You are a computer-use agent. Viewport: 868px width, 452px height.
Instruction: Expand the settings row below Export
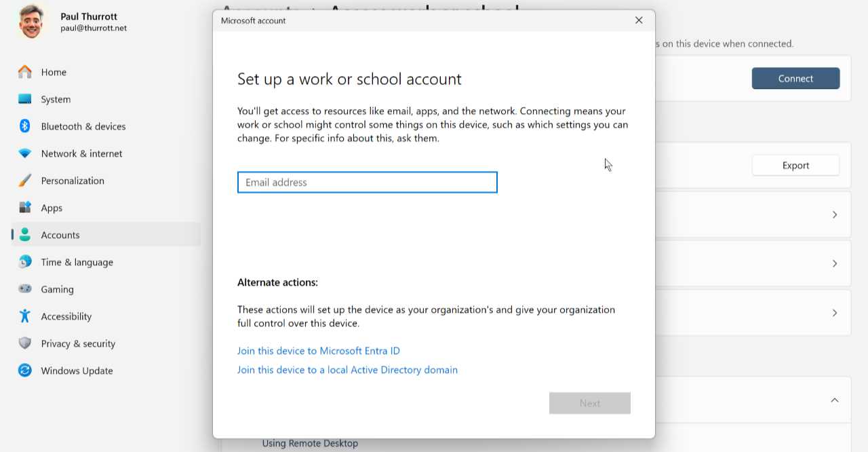pos(835,214)
